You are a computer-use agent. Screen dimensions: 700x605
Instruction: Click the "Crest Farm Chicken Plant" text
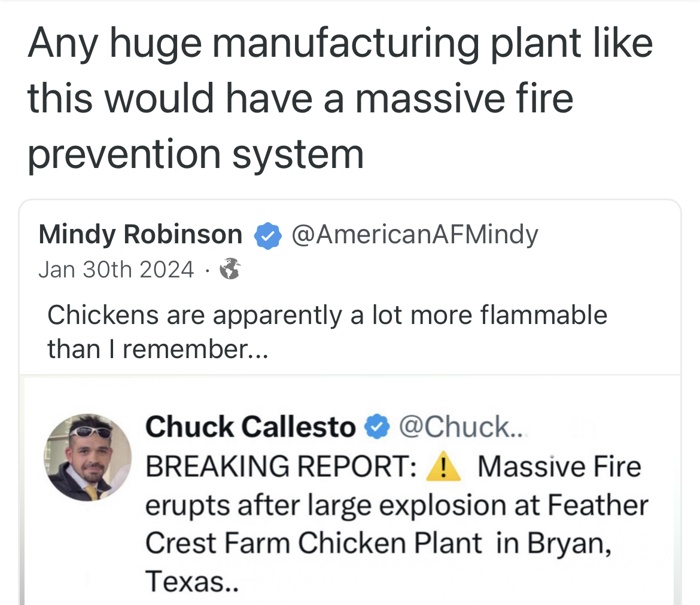pos(314,542)
